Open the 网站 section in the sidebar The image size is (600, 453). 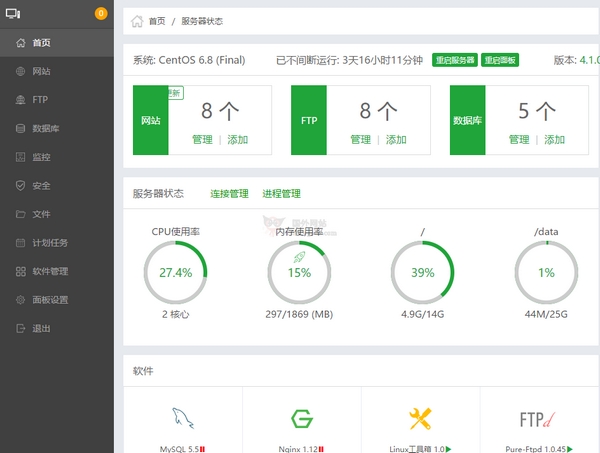click(41, 72)
